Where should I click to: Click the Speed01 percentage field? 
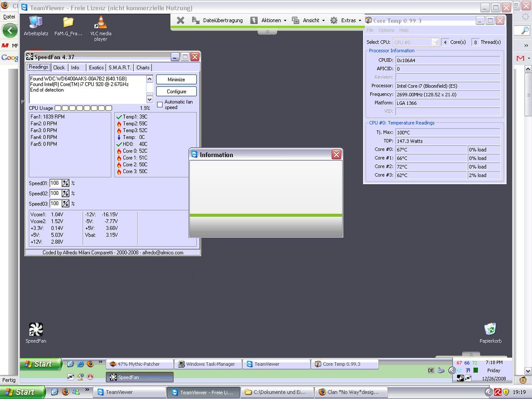point(55,183)
